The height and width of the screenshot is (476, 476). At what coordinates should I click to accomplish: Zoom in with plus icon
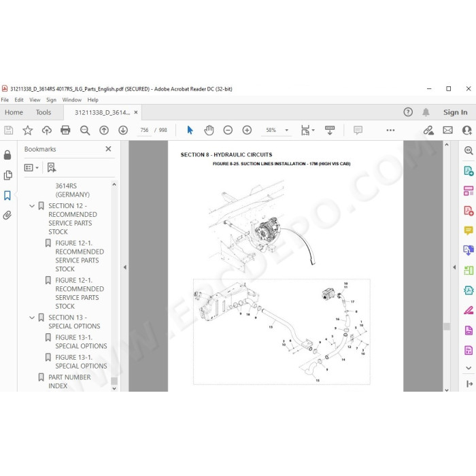pyautogui.click(x=247, y=131)
